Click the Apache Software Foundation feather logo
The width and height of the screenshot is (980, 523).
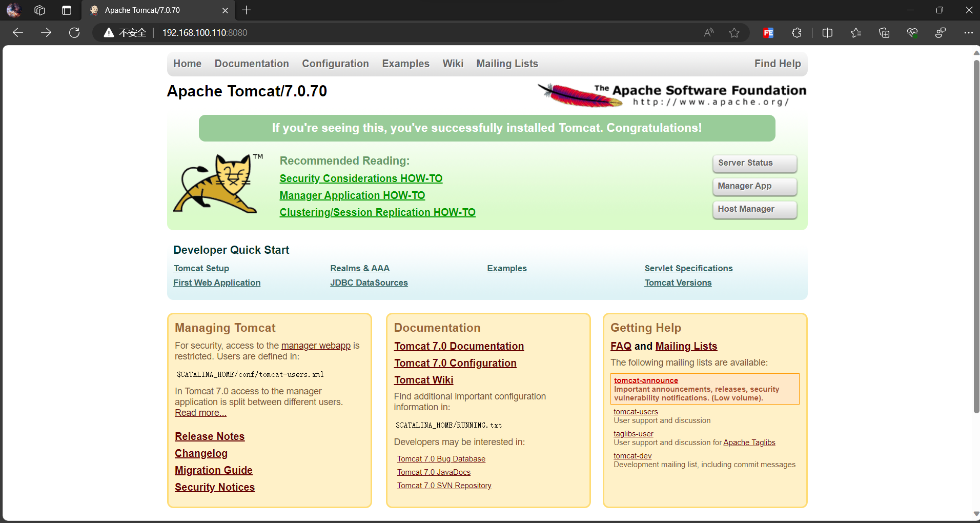pos(671,95)
